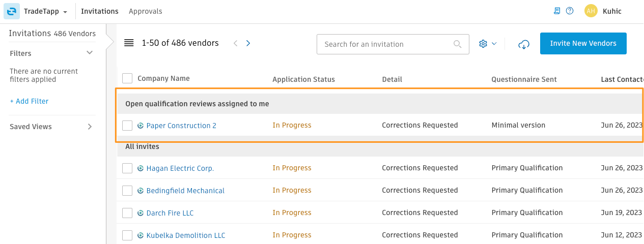Click the Search for an invitation field
Viewport: 644px width, 244px height.
pyautogui.click(x=393, y=44)
